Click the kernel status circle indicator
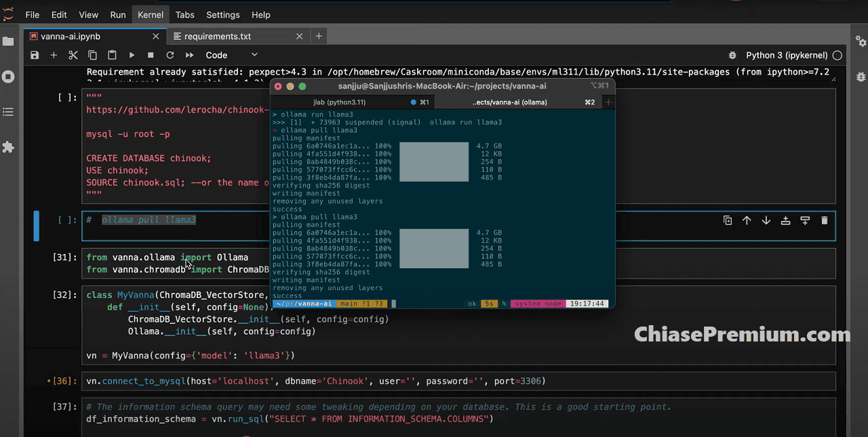 click(837, 55)
